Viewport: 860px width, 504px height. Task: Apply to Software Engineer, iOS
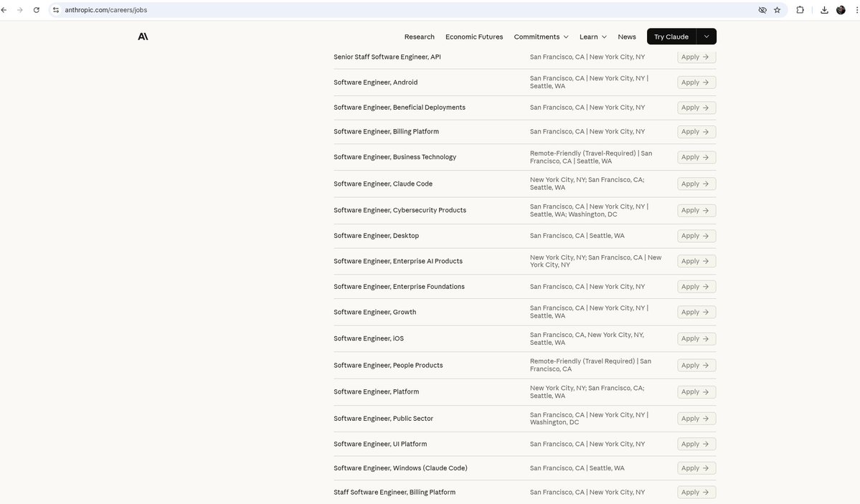[x=696, y=338]
